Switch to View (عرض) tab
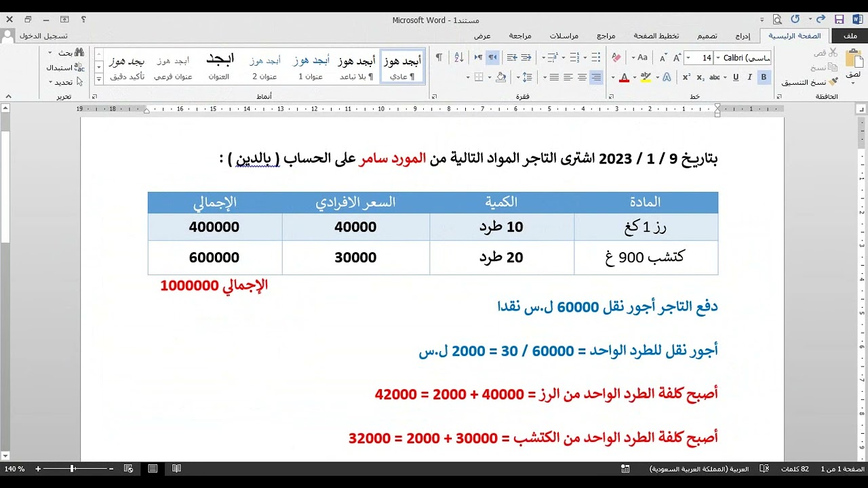This screenshot has height=488, width=868. click(x=482, y=36)
